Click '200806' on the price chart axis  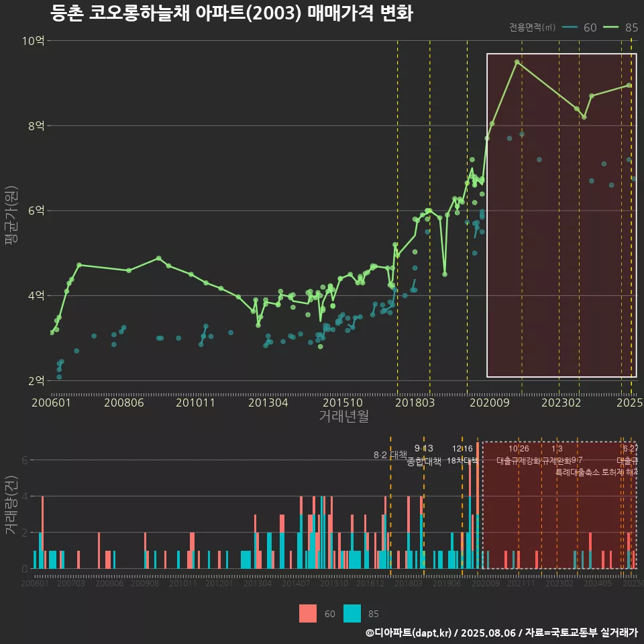tap(124, 402)
